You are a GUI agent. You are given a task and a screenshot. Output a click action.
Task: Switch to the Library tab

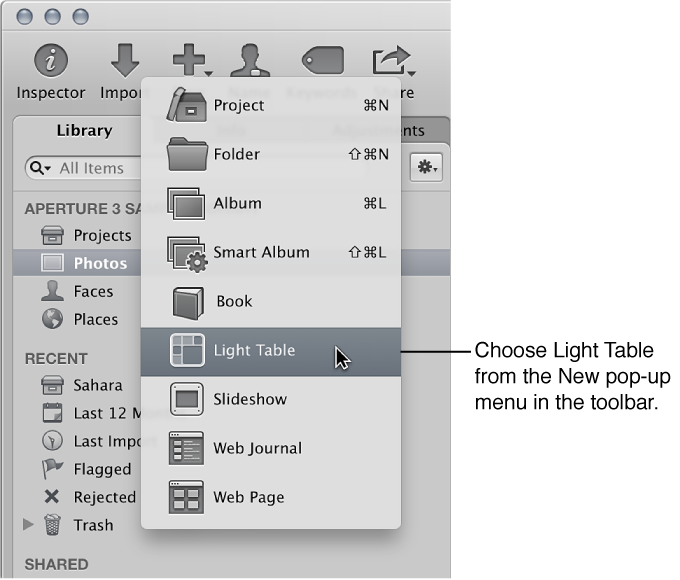85,131
